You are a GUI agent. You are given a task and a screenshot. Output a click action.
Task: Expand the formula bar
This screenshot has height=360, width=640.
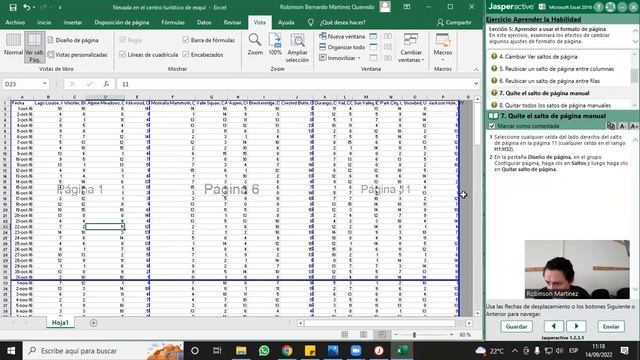(476, 84)
